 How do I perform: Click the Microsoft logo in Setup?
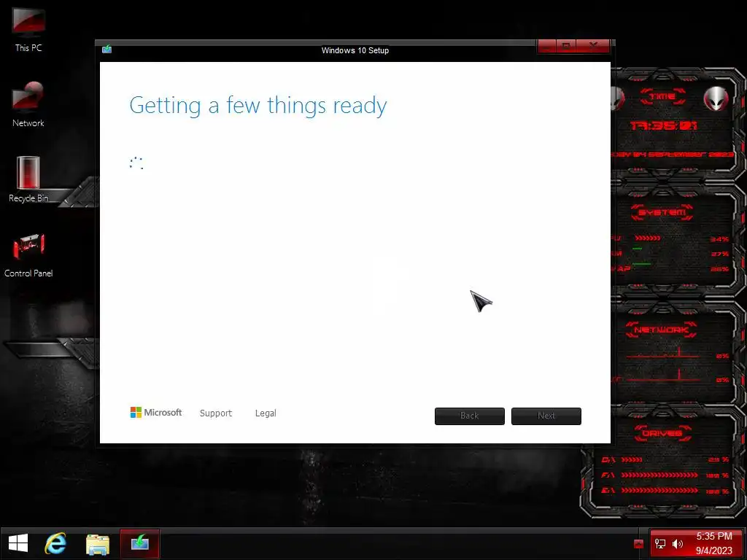click(x=156, y=413)
